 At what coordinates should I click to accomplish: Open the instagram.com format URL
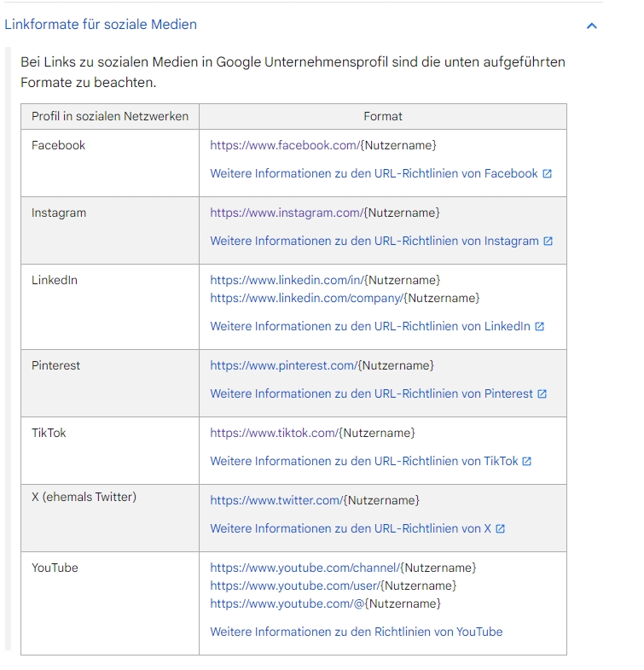tap(287, 213)
